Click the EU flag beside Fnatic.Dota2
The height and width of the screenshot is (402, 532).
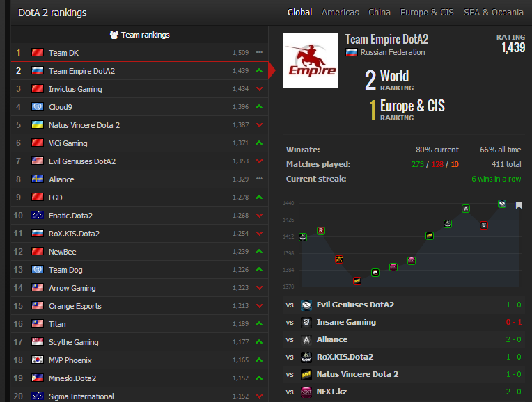point(38,215)
